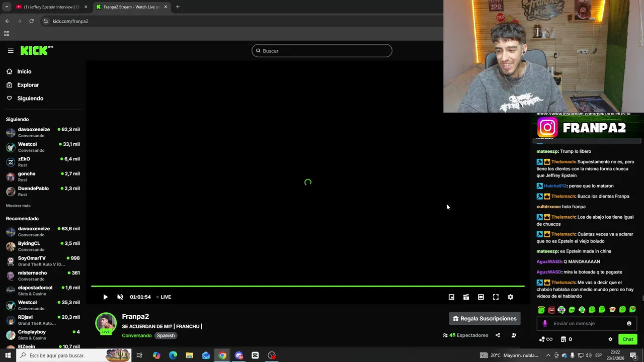Close the Franpa2 Stream browser tab
Viewport: 644px width, 362px height.
166,7
